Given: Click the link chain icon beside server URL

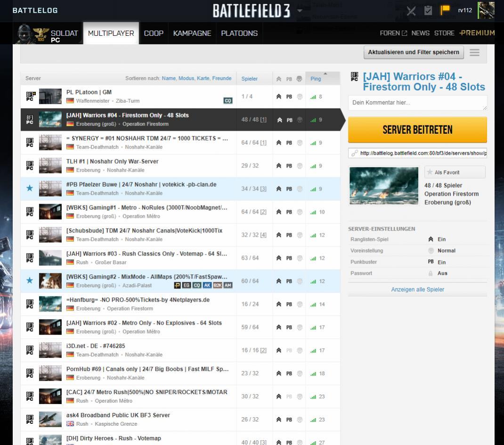Looking at the screenshot, I should (x=354, y=153).
